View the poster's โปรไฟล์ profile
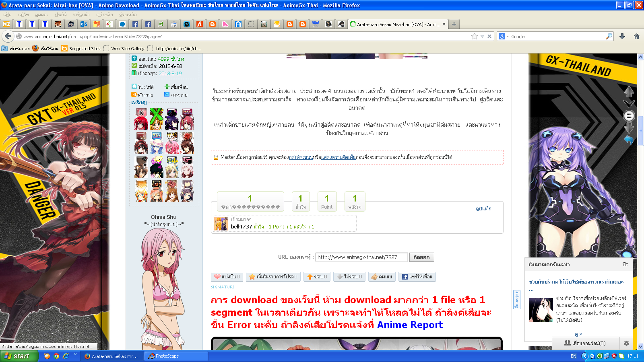644x362 pixels. [143, 87]
